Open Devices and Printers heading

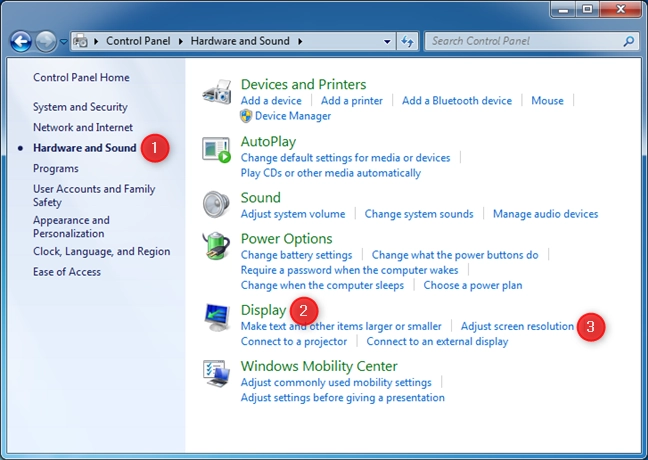(x=303, y=84)
